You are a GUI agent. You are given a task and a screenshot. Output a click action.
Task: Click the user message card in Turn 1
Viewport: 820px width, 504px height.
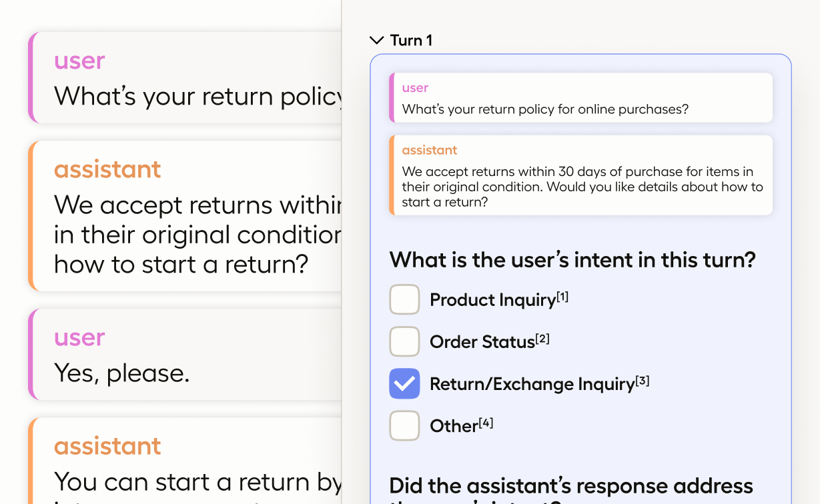580,99
